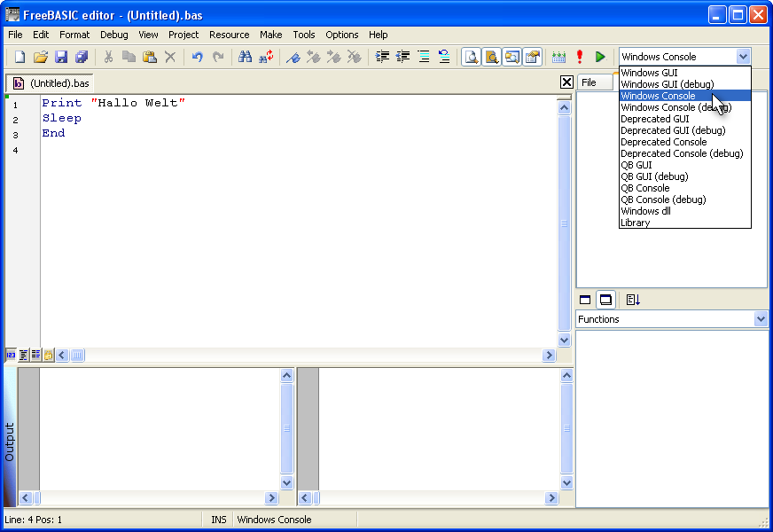Viewport: 773px width, 532px height.
Task: Open the Options menu
Action: 341,35
